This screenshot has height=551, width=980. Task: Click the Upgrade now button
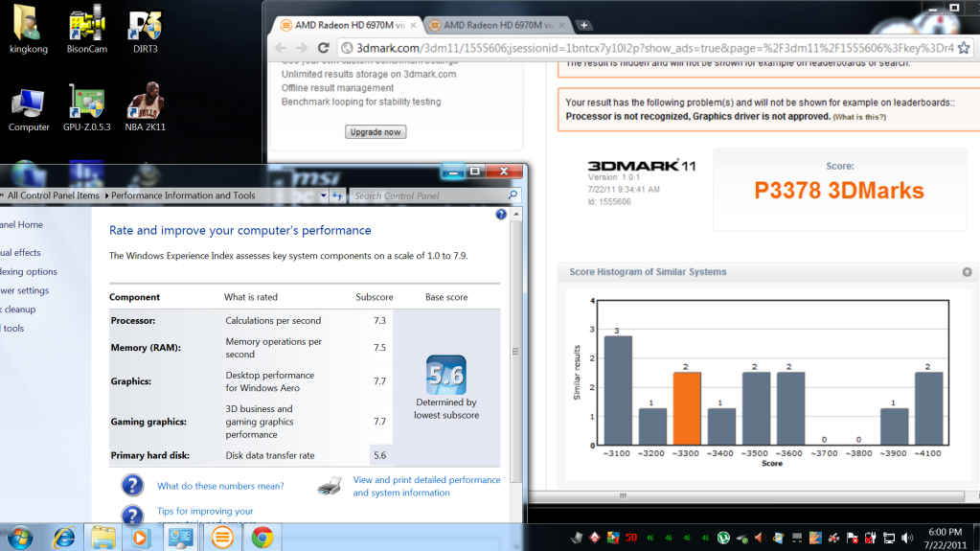pyautogui.click(x=376, y=132)
